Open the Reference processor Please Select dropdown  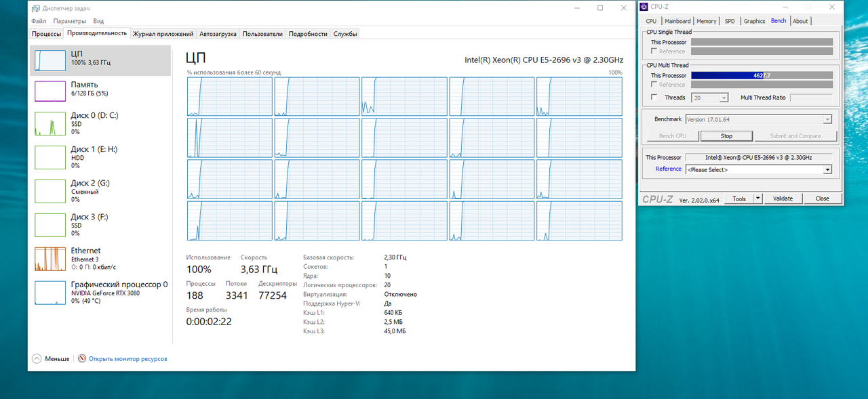point(758,169)
